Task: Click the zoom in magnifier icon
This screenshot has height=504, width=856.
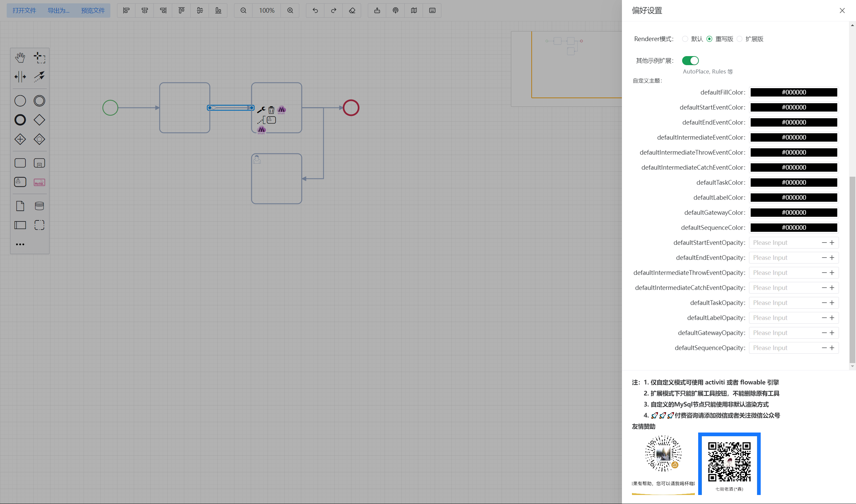Action: point(290,11)
